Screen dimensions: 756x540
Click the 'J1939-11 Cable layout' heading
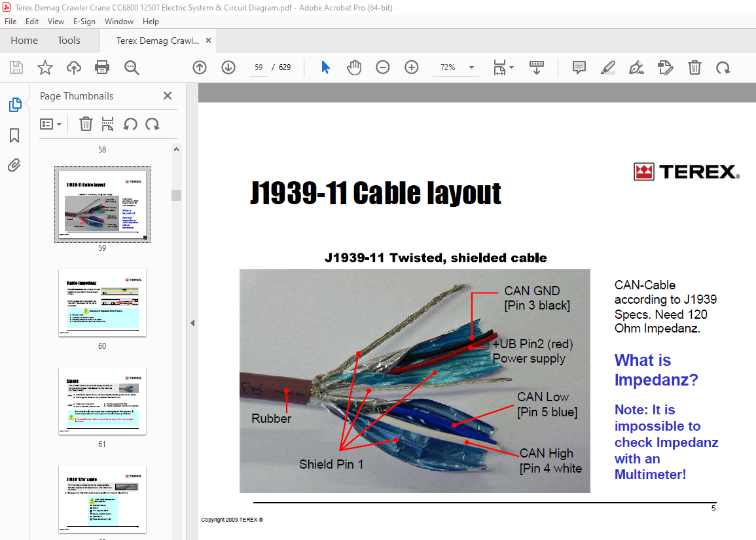click(x=376, y=193)
